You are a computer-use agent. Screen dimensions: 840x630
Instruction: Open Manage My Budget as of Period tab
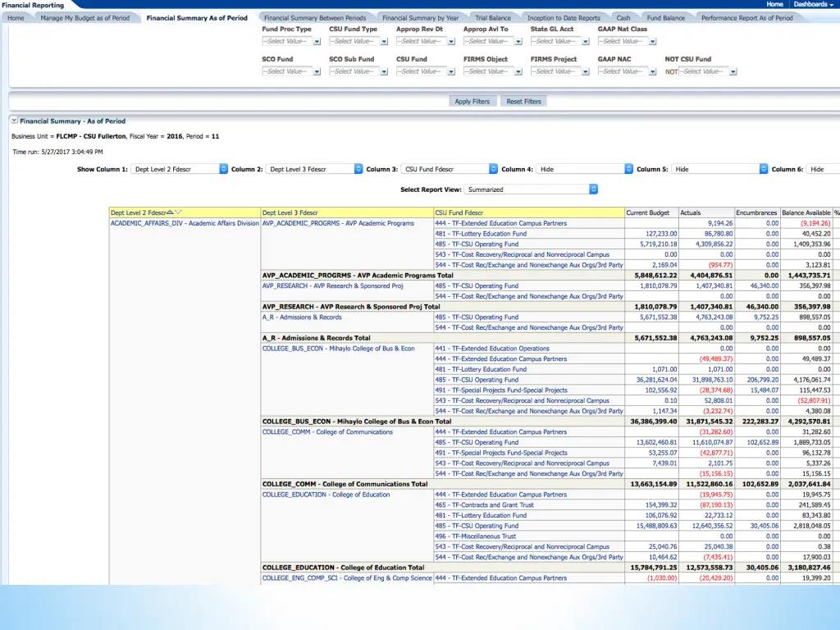[85, 18]
